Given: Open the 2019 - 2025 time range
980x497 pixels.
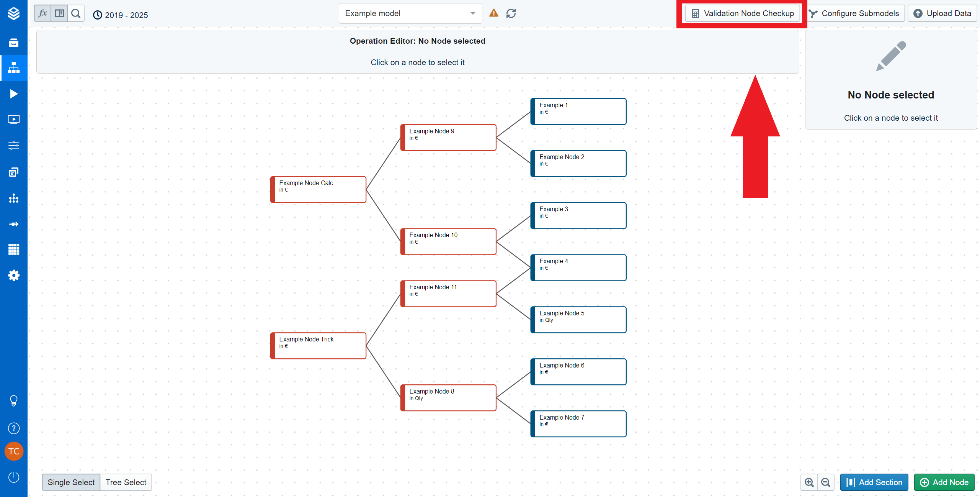Looking at the screenshot, I should pos(121,15).
